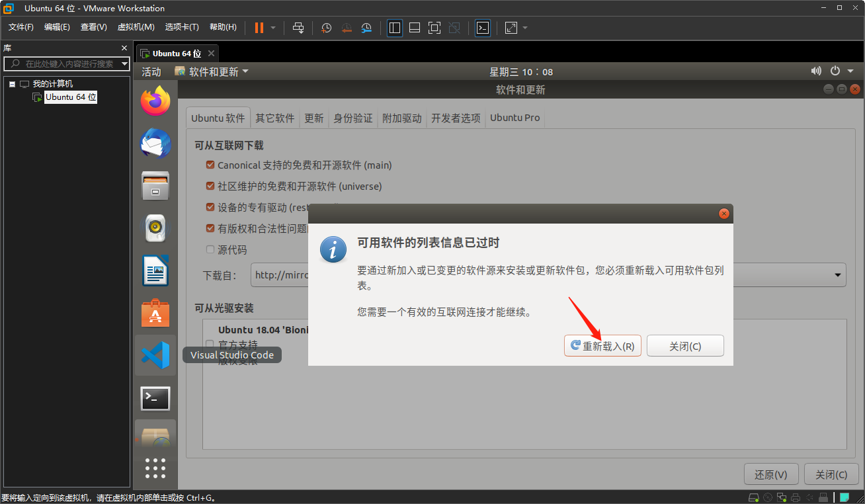Screen dimensions: 865x504
Task: Open the 编辑(E) menu
Action: click(x=57, y=27)
